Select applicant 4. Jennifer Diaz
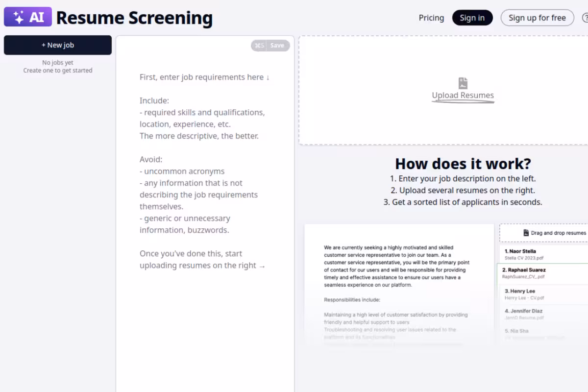This screenshot has width=588, height=392. pos(544,314)
